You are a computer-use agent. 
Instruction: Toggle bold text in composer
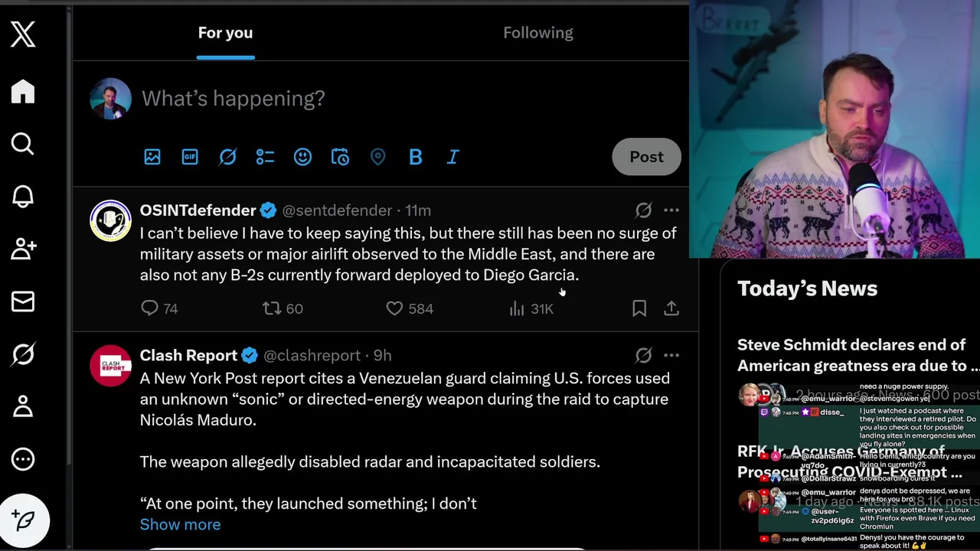(416, 157)
